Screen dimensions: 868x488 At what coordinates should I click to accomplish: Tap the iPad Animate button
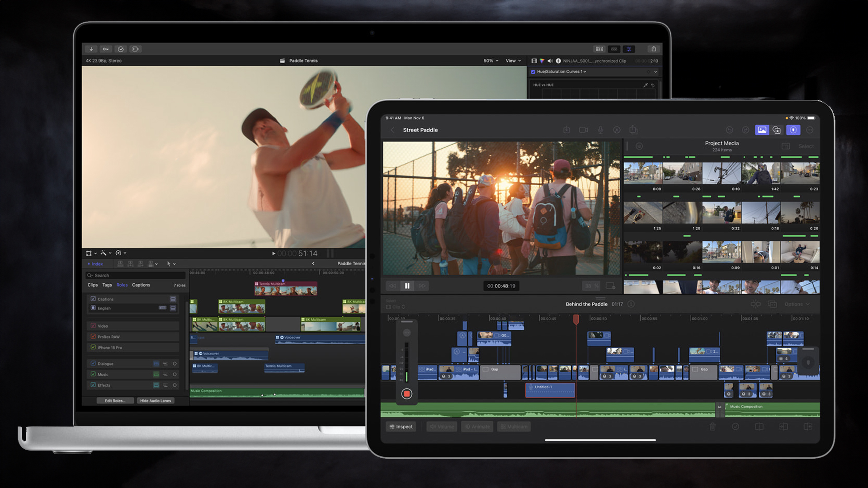tap(477, 427)
